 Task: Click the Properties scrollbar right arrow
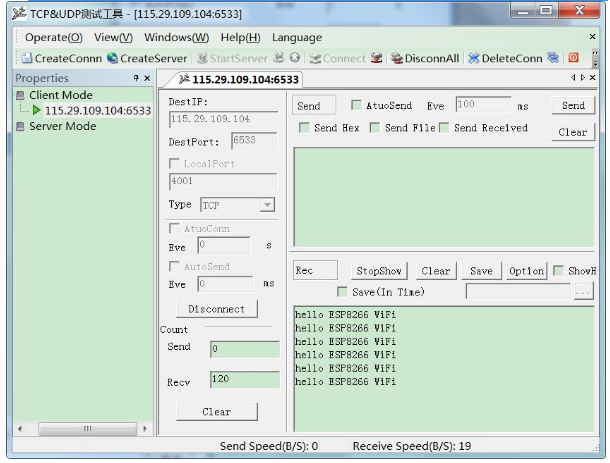145,429
